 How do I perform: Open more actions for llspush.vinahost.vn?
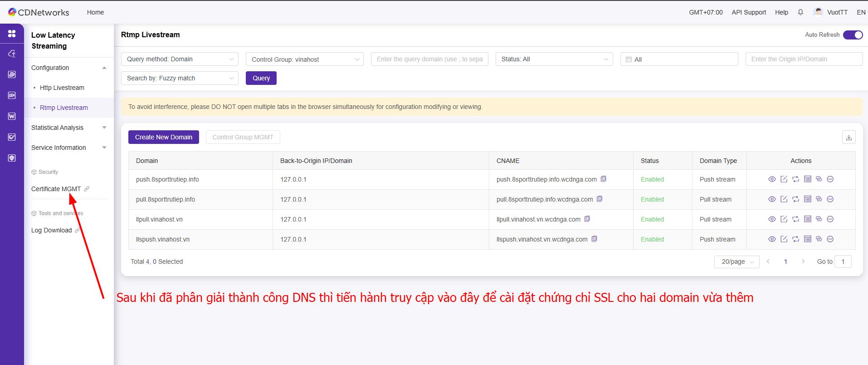[x=830, y=239]
